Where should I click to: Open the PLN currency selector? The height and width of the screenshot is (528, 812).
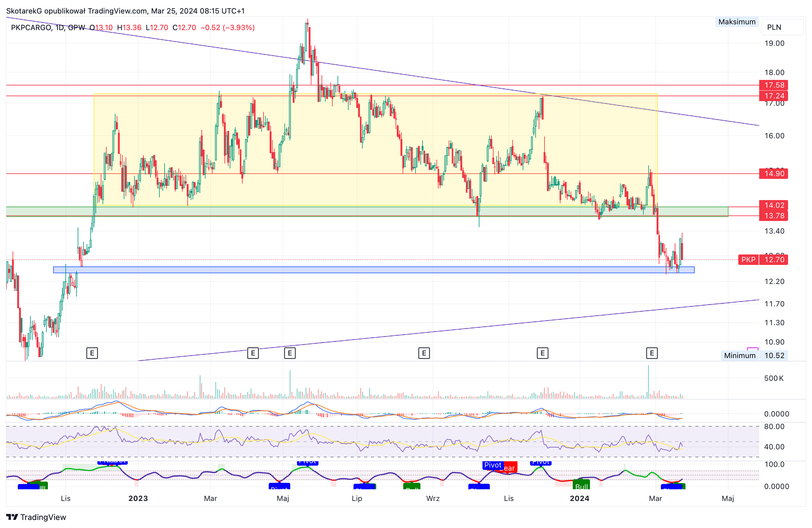(782, 27)
